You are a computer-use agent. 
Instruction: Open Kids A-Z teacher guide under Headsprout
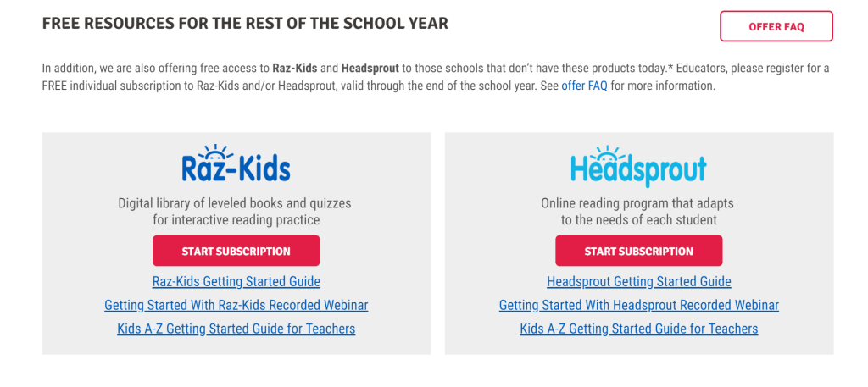coord(638,329)
